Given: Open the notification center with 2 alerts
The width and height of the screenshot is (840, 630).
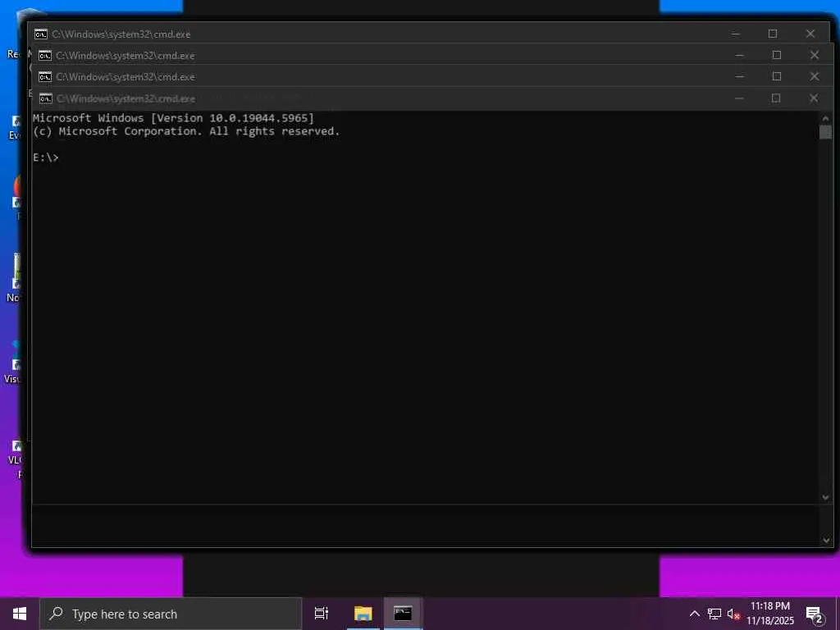Looking at the screenshot, I should [815, 614].
